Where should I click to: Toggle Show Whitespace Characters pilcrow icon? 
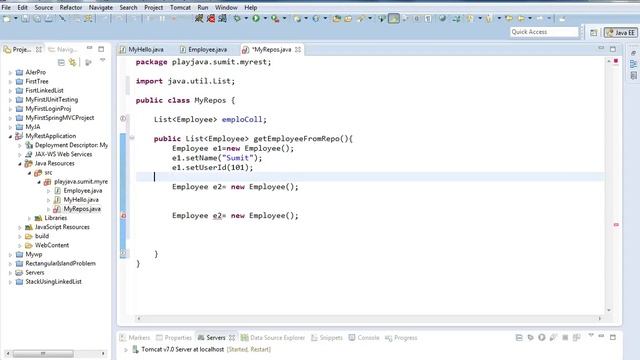point(427,18)
